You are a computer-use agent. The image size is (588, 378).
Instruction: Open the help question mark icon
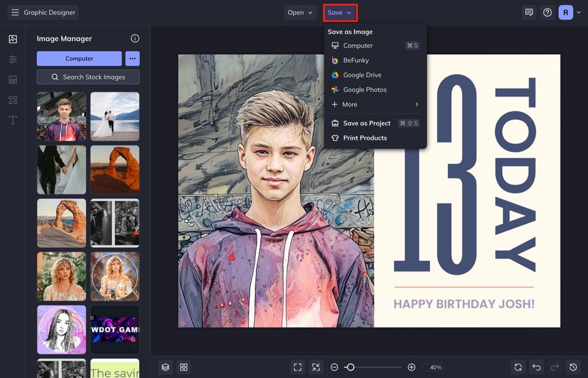pos(548,12)
